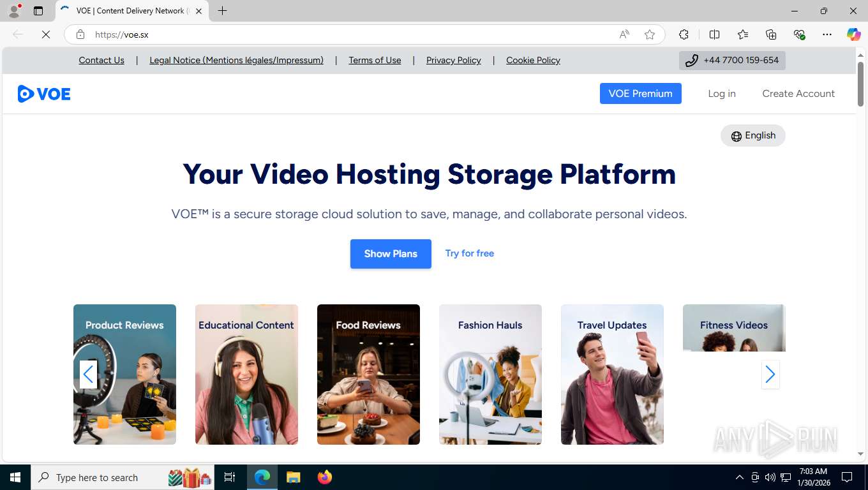
Task: Open the Favorites list icon
Action: pos(743,34)
